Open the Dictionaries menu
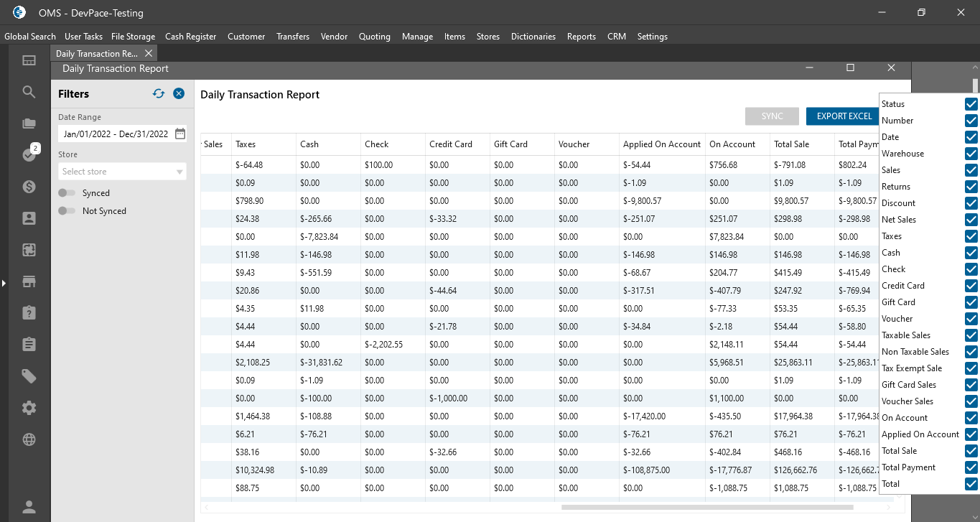This screenshot has height=522, width=980. point(533,37)
